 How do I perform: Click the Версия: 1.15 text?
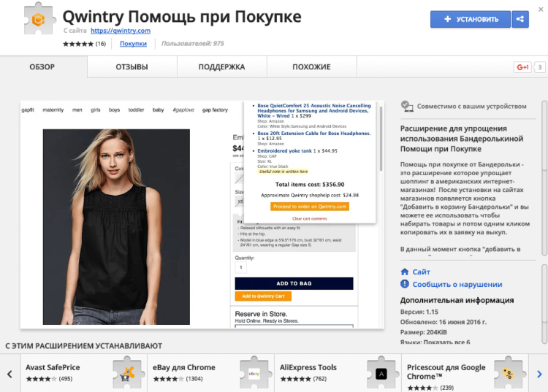tap(419, 312)
